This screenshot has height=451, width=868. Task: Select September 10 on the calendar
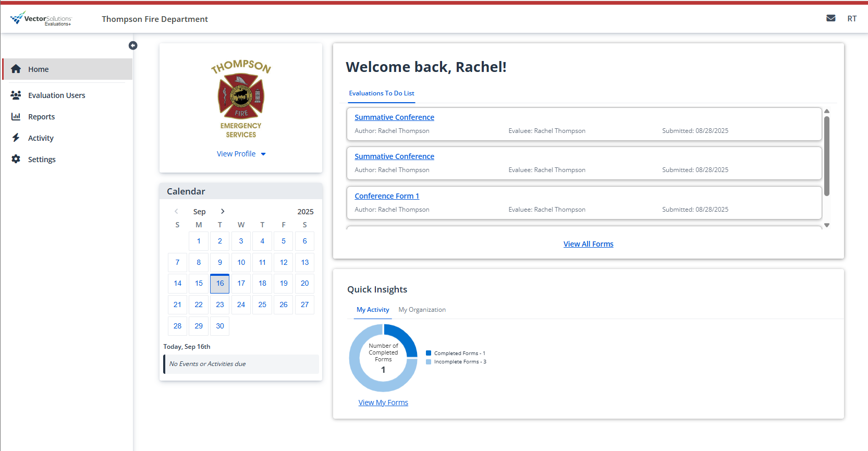pos(241,262)
